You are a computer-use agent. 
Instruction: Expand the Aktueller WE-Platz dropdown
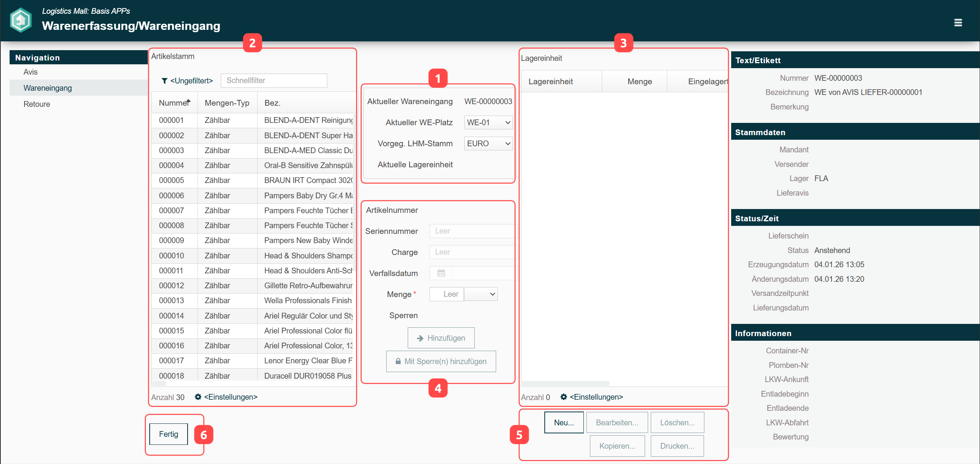coord(488,123)
